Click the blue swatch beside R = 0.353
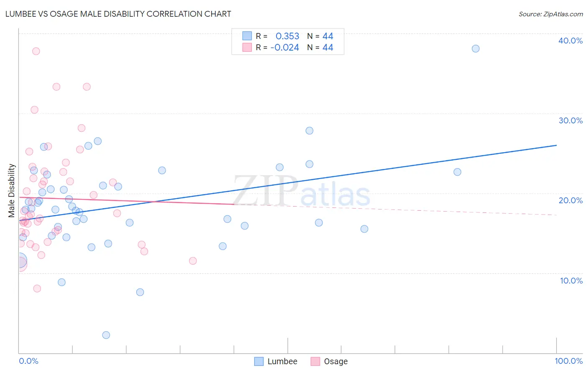The width and height of the screenshot is (588, 373). pyautogui.click(x=247, y=36)
